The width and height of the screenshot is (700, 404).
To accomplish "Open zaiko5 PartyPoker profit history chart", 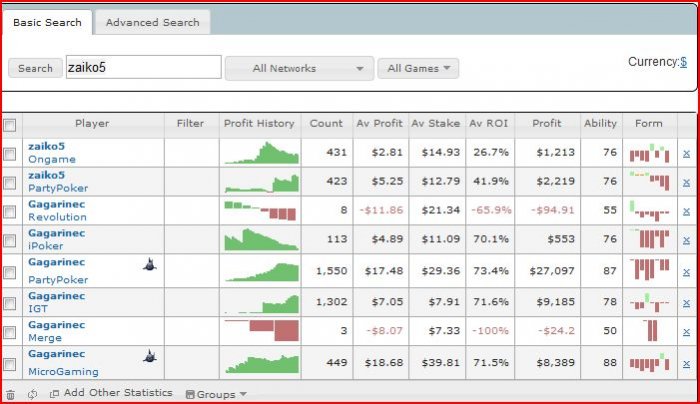I will point(262,183).
